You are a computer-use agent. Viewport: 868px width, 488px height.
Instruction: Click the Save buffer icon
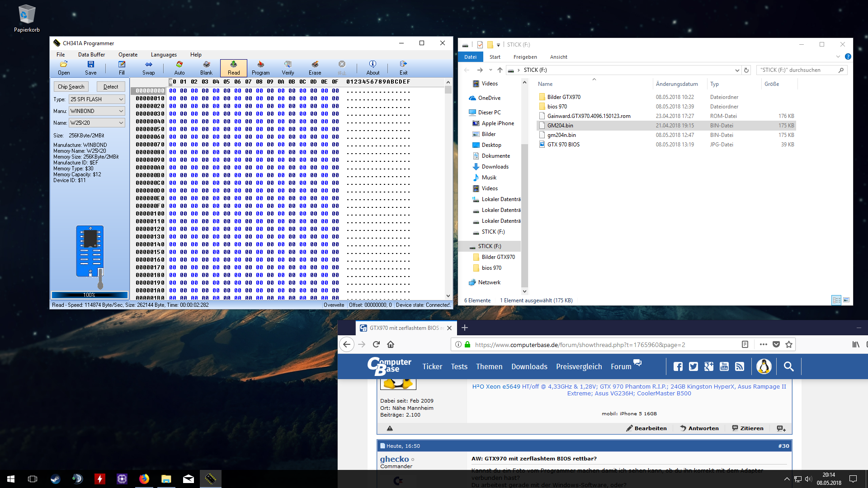click(x=90, y=68)
